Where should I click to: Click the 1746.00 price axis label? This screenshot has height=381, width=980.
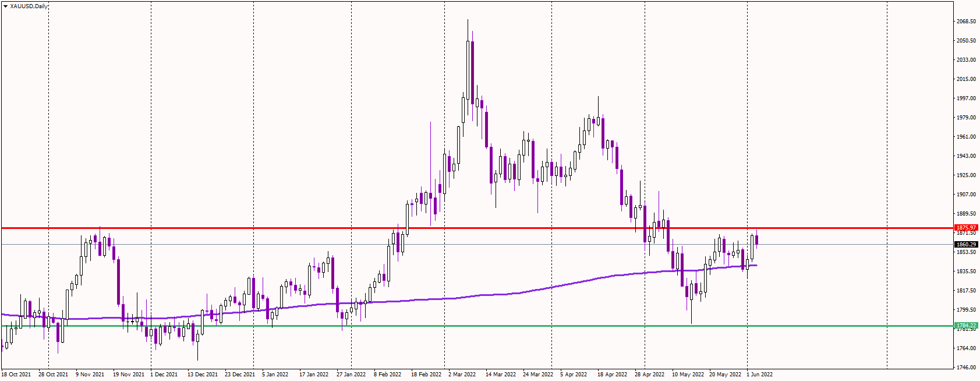966,368
